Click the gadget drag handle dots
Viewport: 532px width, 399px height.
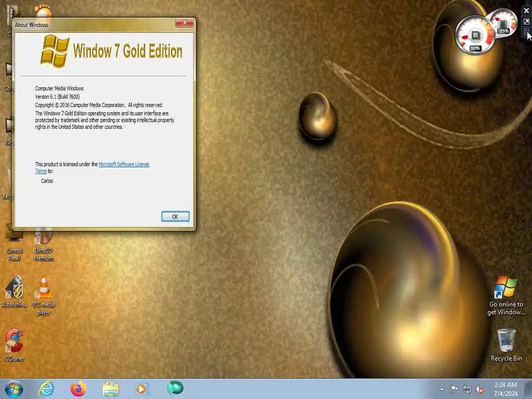[526, 33]
